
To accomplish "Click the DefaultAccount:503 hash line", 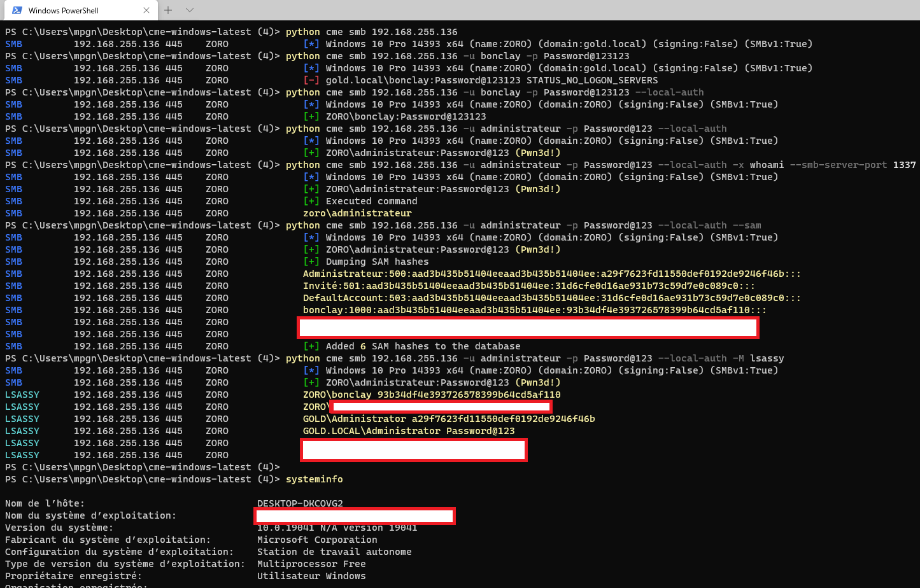I will tap(551, 298).
